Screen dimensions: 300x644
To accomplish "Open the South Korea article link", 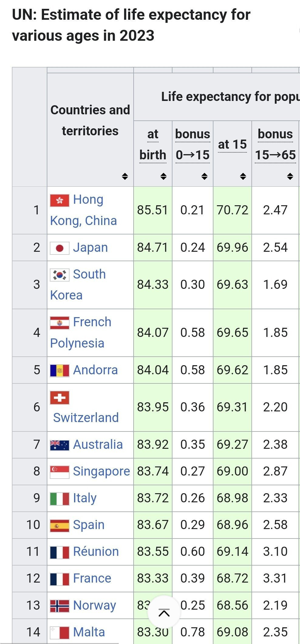I will coord(89,275).
